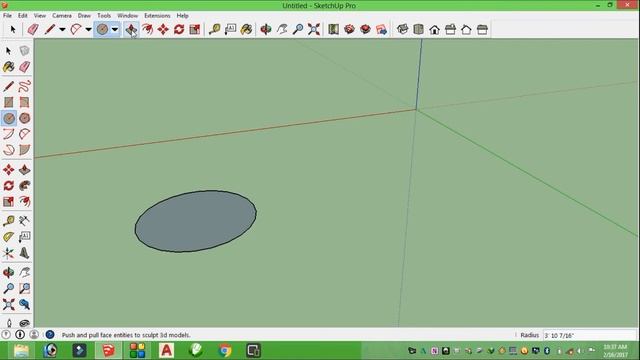Open Google Chrome from the taskbar
The width and height of the screenshot is (640, 360).
point(224,350)
